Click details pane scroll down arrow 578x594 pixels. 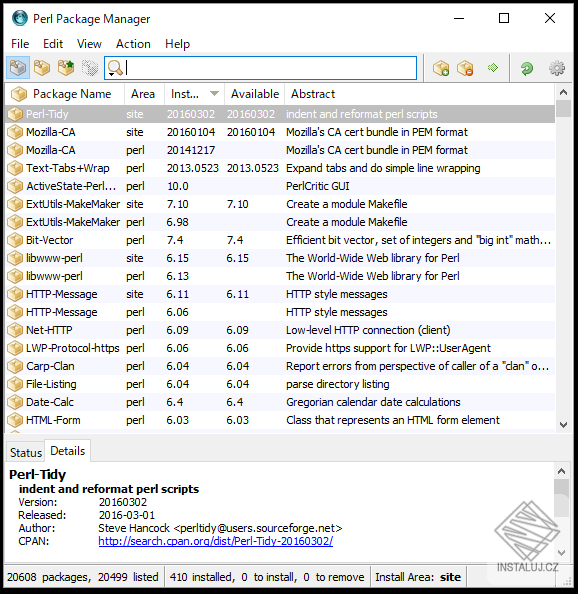click(x=561, y=553)
